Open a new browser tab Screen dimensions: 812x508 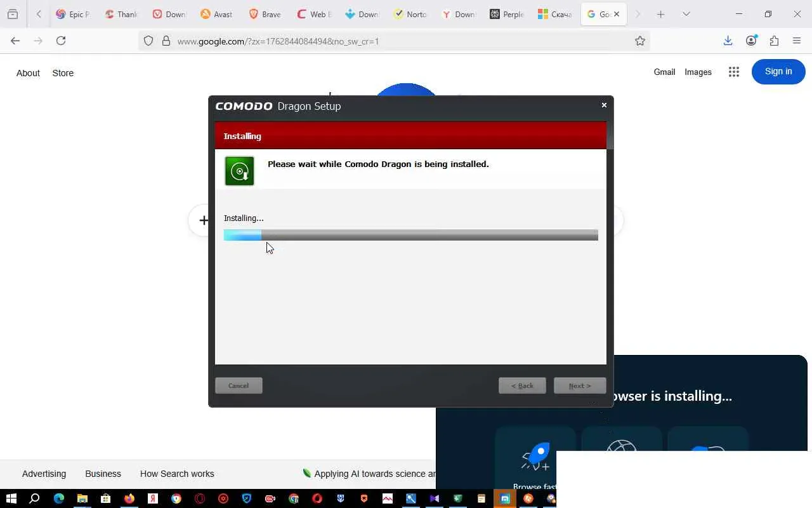point(660,14)
